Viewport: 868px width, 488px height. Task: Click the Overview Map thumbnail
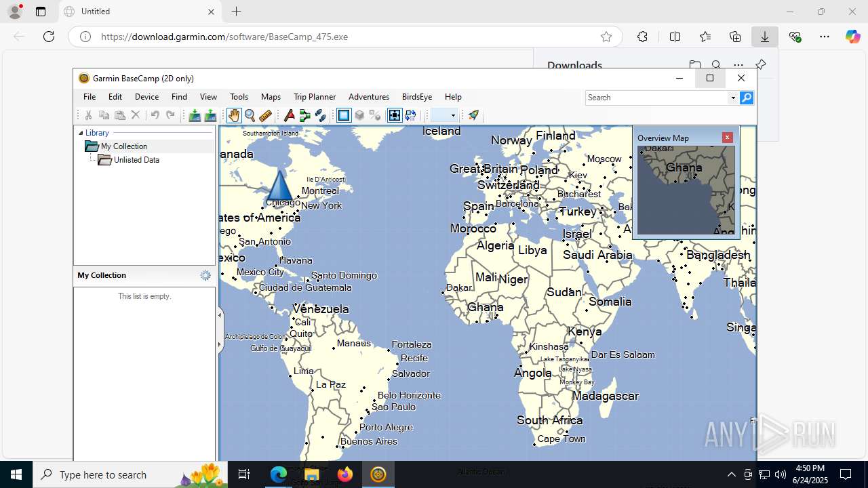tap(686, 190)
